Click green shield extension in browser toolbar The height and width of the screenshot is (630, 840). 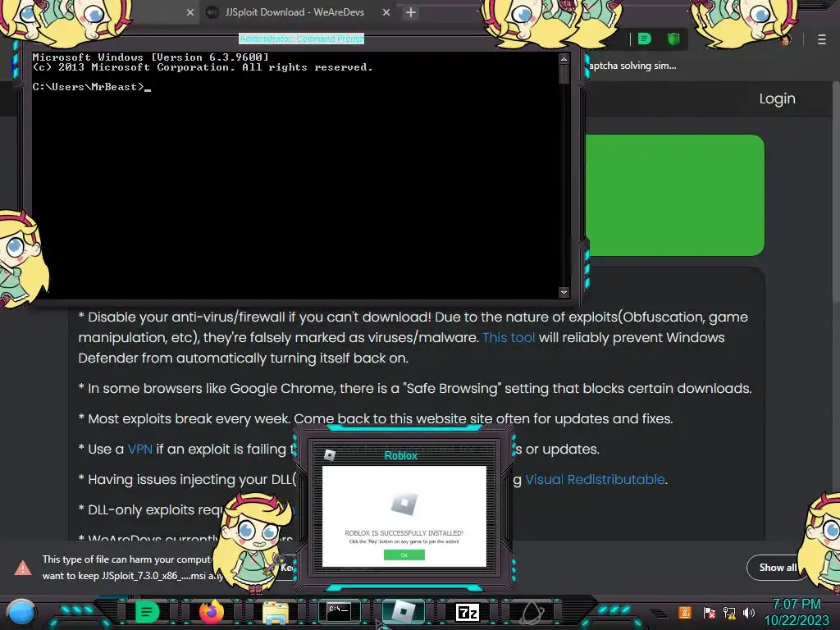pyautogui.click(x=673, y=39)
